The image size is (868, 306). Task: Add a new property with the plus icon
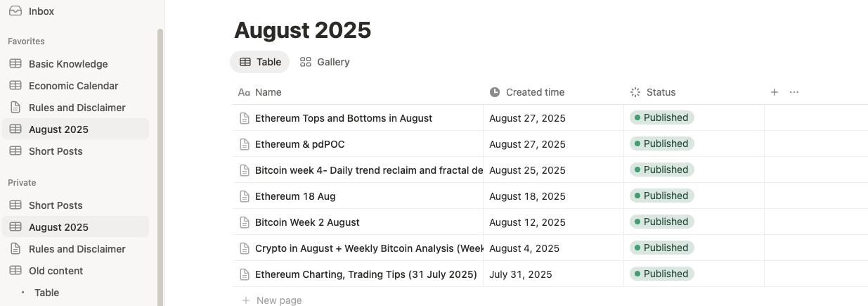[775, 92]
